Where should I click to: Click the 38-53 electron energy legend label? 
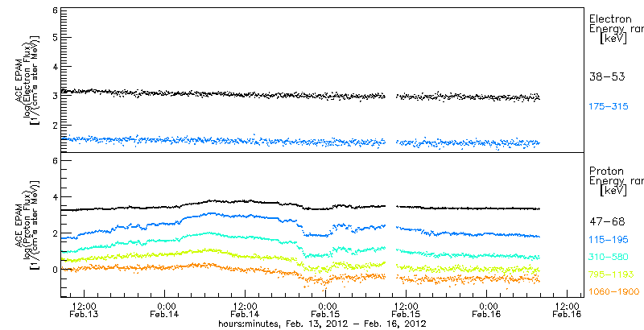point(607,76)
